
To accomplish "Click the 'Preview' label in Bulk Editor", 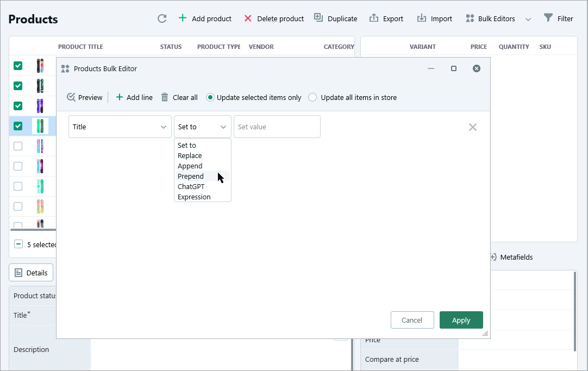I will pos(90,97).
